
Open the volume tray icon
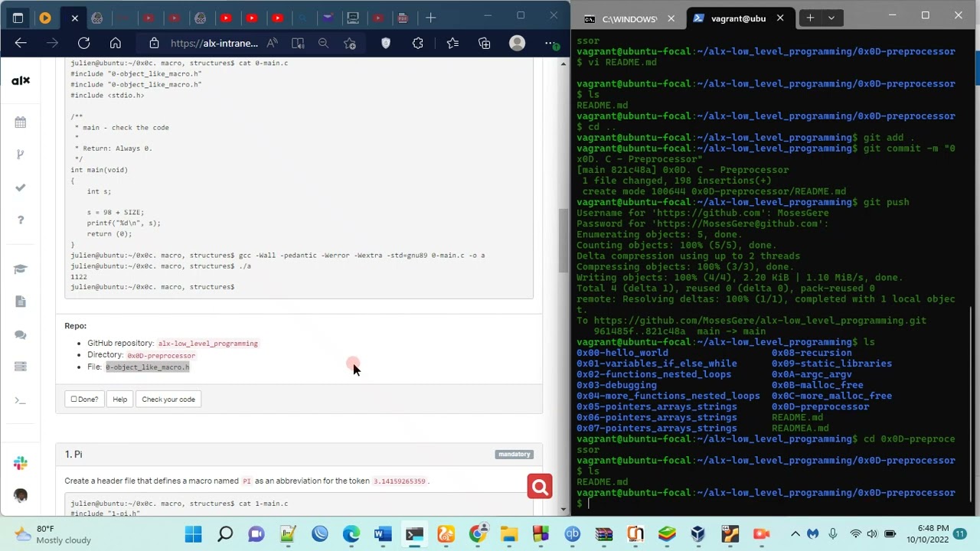tap(872, 533)
